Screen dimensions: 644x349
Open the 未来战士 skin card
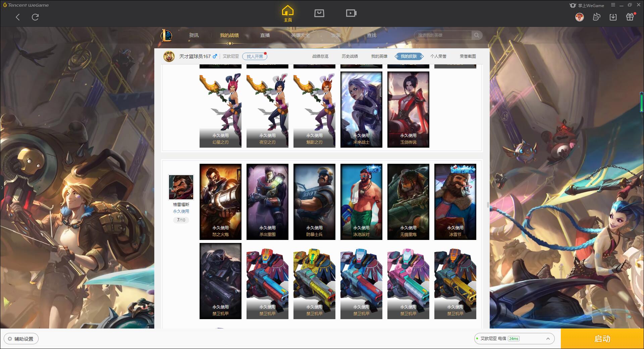coord(361,109)
